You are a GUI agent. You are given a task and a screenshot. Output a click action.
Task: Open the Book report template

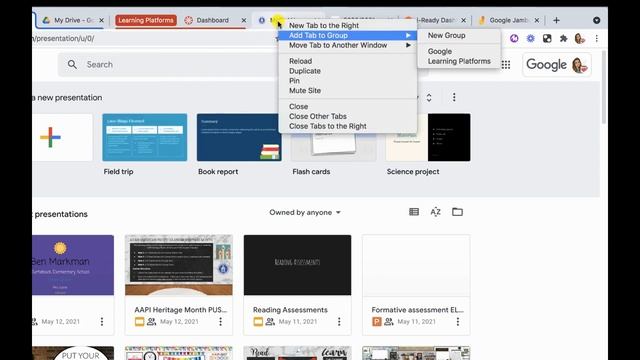point(239,137)
